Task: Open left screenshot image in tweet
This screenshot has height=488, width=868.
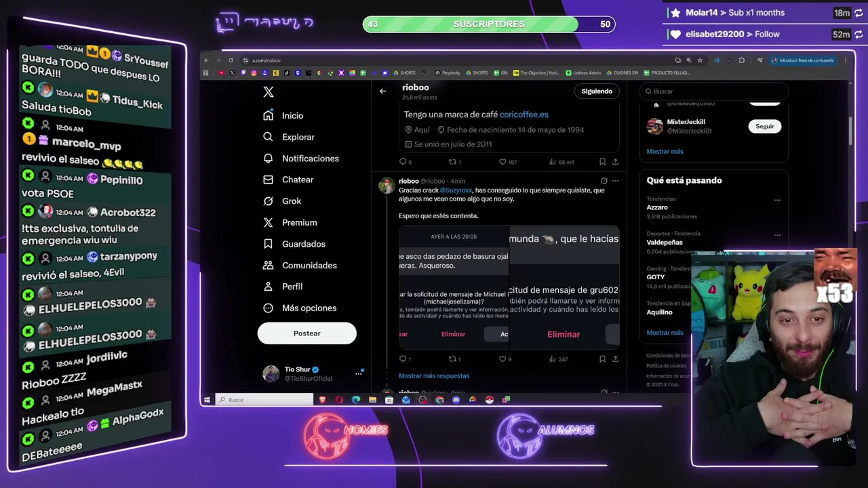Action: [x=454, y=287]
